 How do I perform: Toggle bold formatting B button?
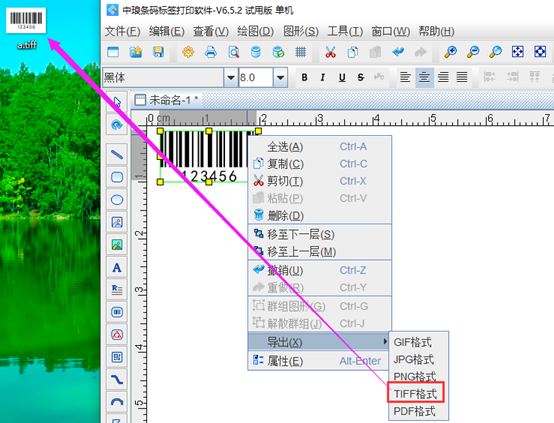click(x=304, y=77)
